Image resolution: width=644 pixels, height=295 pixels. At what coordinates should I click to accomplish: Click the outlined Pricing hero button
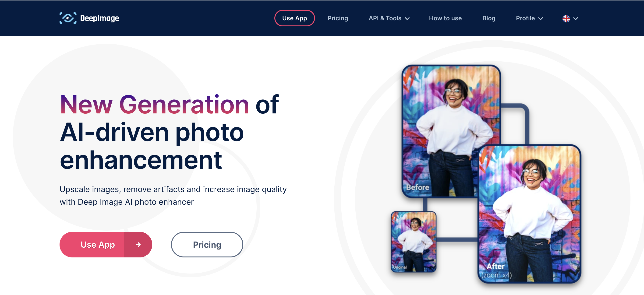[207, 245]
